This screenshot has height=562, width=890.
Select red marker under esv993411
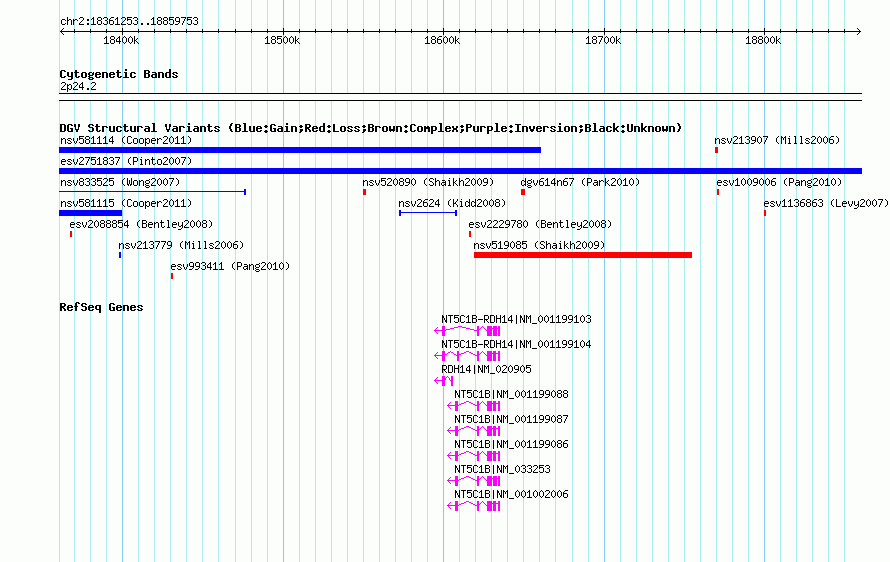(172, 276)
